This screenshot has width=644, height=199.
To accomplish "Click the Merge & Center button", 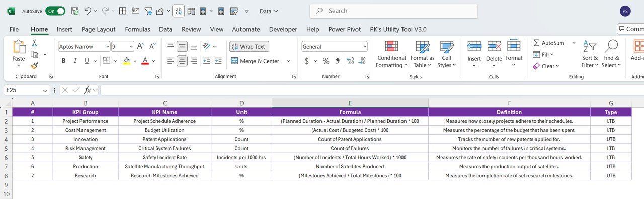I will [x=256, y=61].
